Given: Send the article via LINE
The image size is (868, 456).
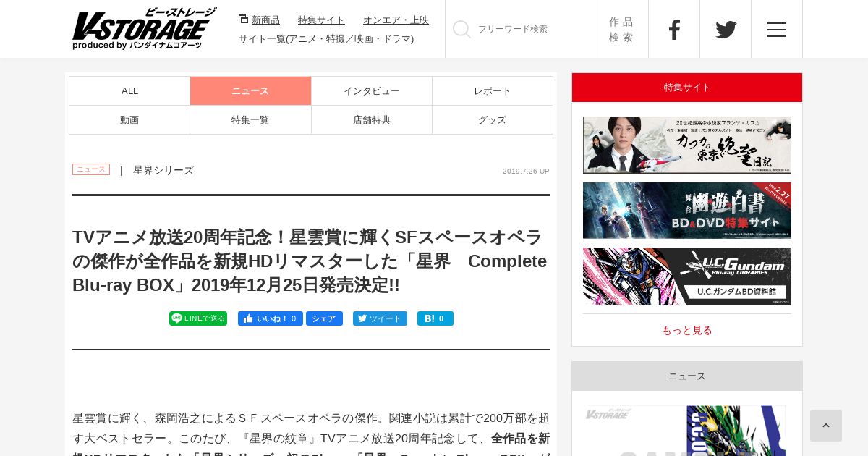Looking at the screenshot, I should 198,318.
